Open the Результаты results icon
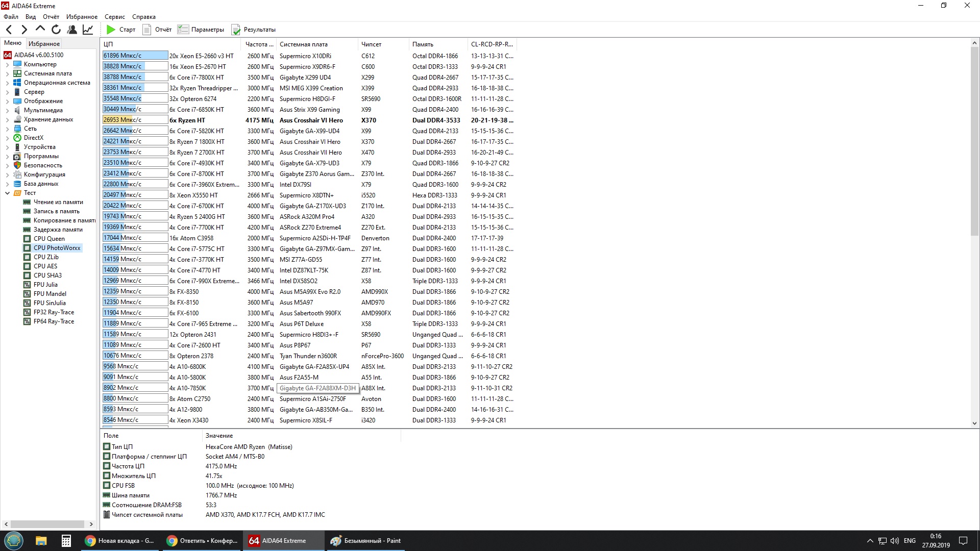The width and height of the screenshot is (980, 551). click(x=236, y=30)
